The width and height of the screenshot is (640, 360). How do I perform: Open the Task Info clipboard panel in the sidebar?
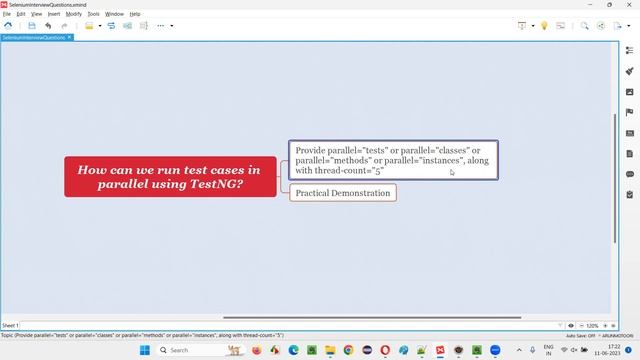coord(629,195)
